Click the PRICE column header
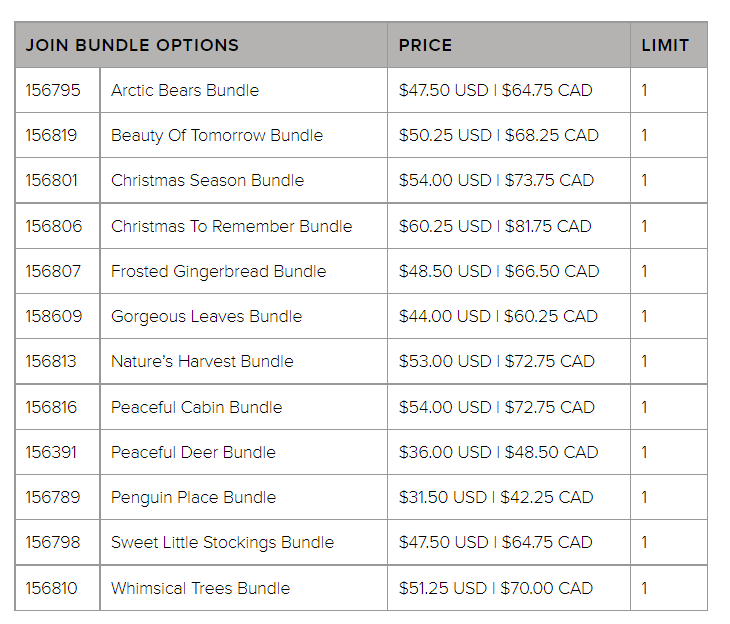The width and height of the screenshot is (730, 624). (x=425, y=45)
